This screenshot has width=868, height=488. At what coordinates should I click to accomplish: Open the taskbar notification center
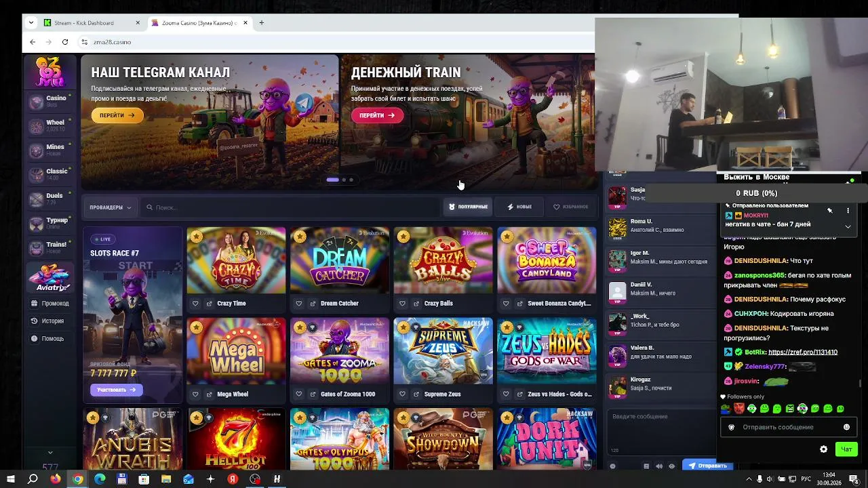(854, 479)
